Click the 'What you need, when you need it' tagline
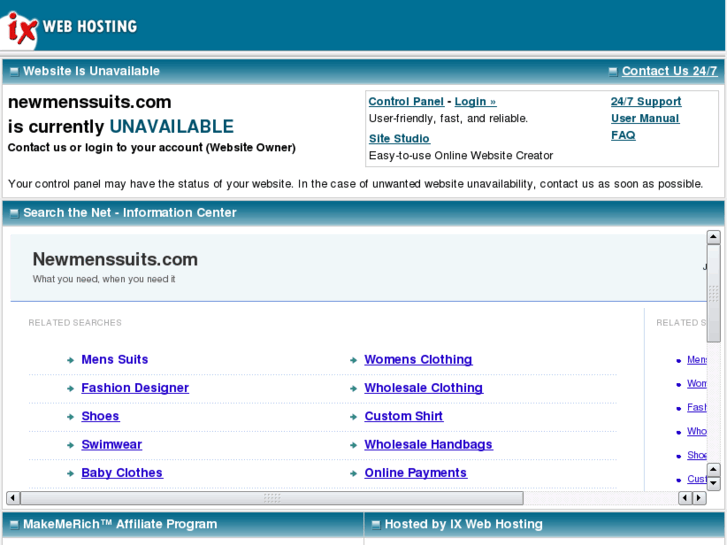Viewport: 727px width, 545px height. tap(104, 279)
